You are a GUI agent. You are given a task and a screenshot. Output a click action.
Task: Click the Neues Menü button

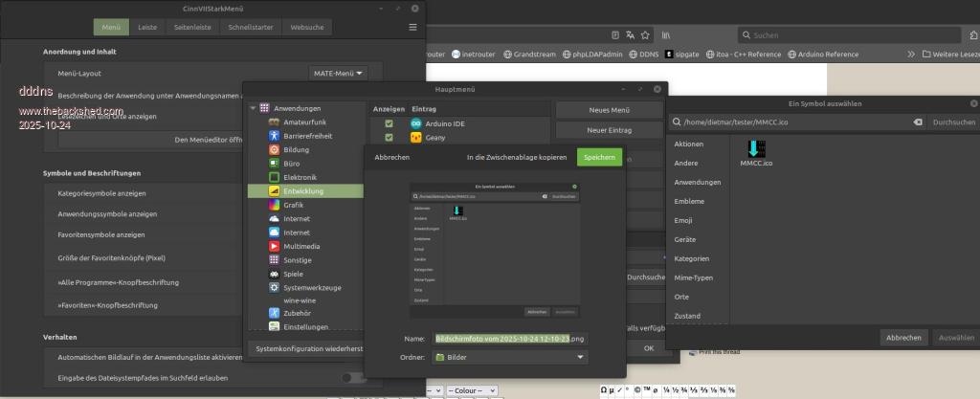609,110
